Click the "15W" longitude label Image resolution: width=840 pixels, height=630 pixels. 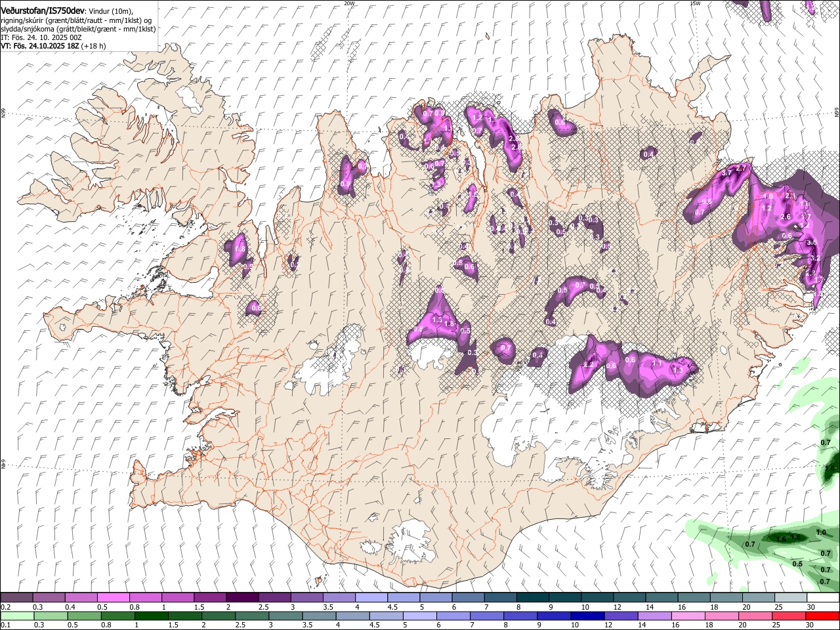click(696, 3)
